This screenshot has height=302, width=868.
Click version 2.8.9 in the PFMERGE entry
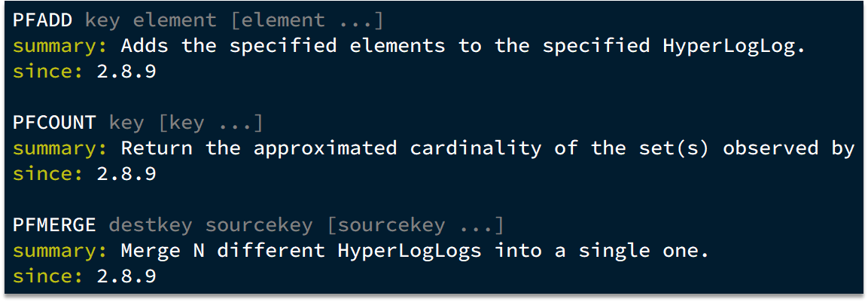pos(126,276)
